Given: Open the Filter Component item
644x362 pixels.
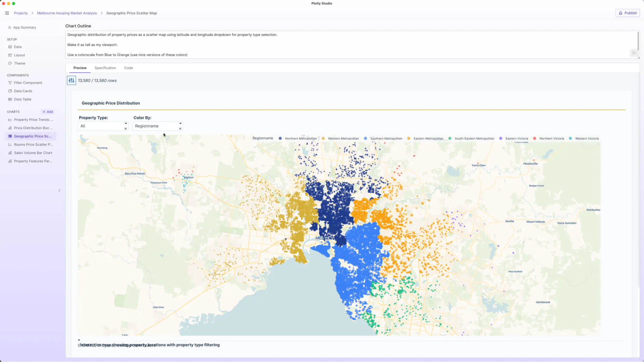Looking at the screenshot, I should point(28,83).
